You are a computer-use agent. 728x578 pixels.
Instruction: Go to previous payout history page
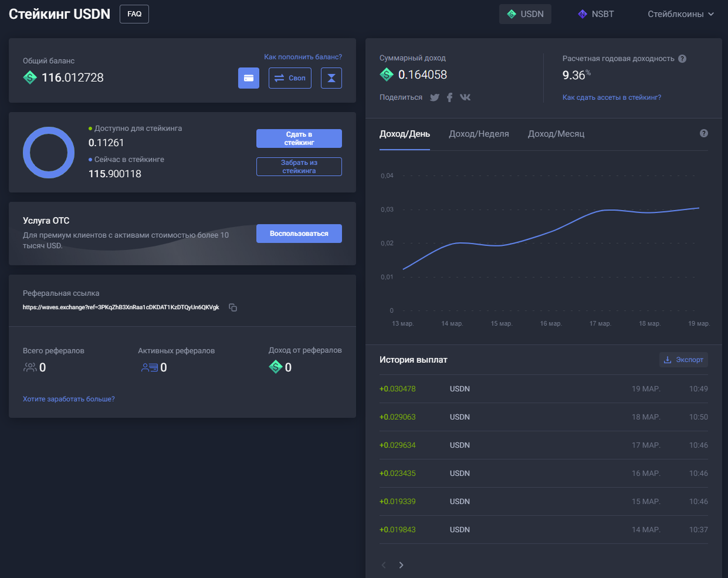pos(383,565)
